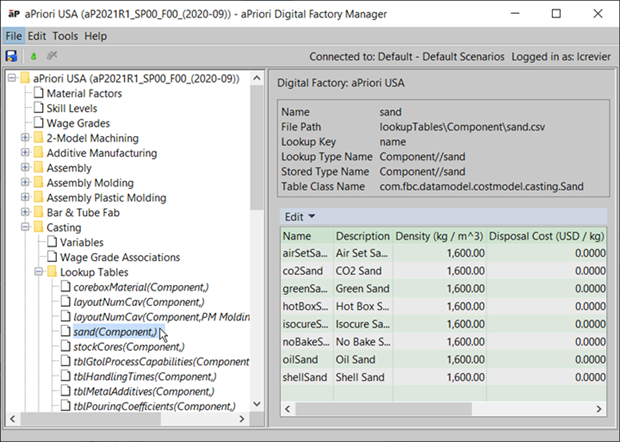Click the Additive Manufacturing folder icon
The height and width of the screenshot is (442, 620).
tap(38, 153)
